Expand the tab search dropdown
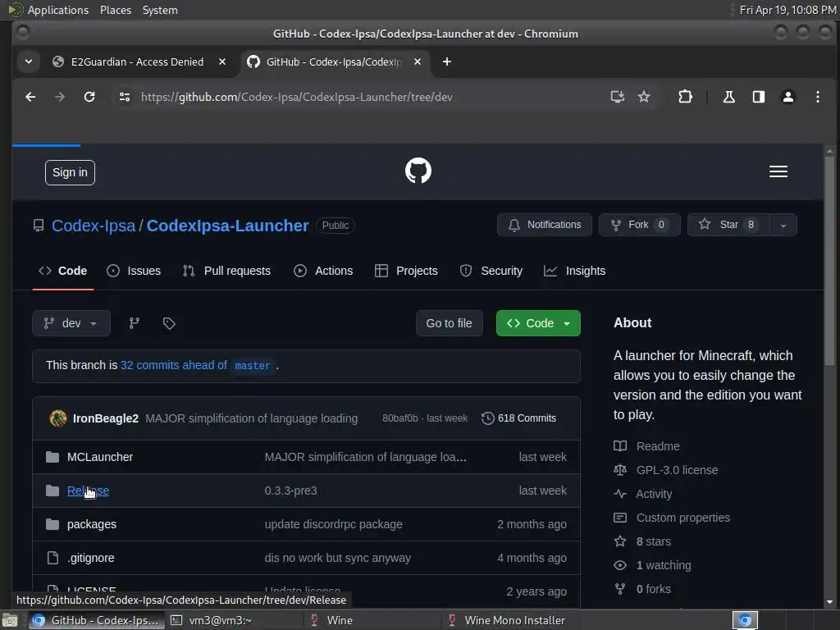The image size is (840, 630). pyautogui.click(x=29, y=62)
